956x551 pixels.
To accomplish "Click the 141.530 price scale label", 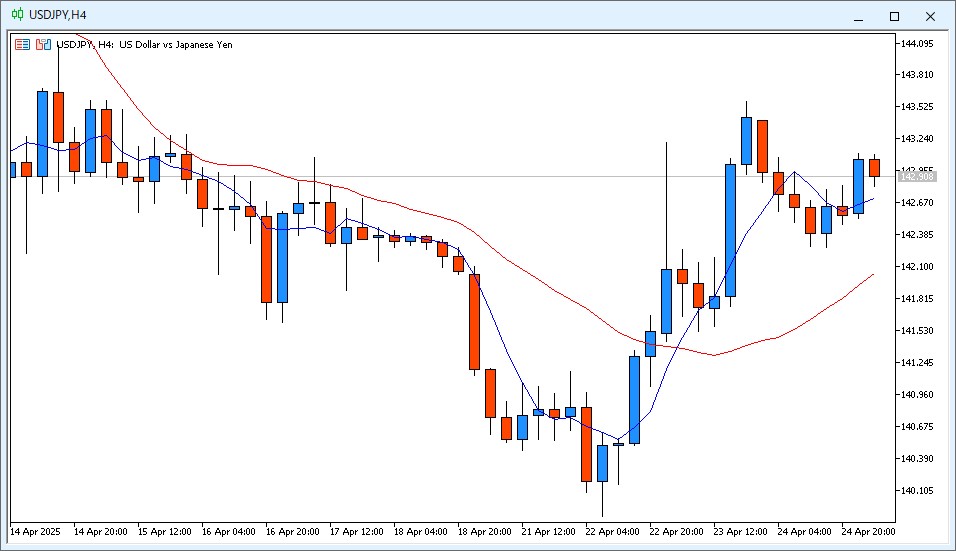I will pyautogui.click(x=917, y=330).
